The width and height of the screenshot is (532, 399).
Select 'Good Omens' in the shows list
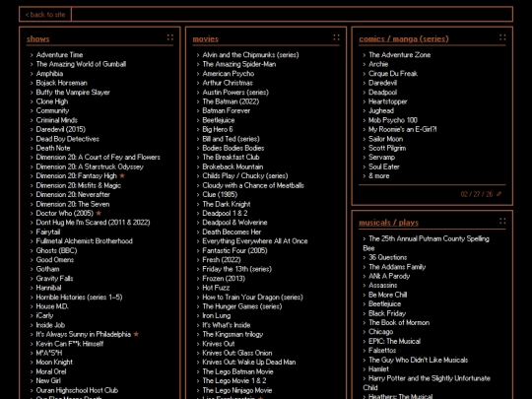[x=55, y=259]
